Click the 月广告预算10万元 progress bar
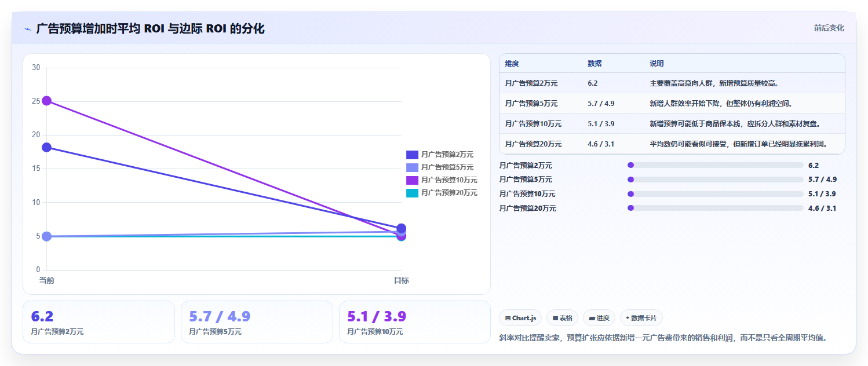 716,194
